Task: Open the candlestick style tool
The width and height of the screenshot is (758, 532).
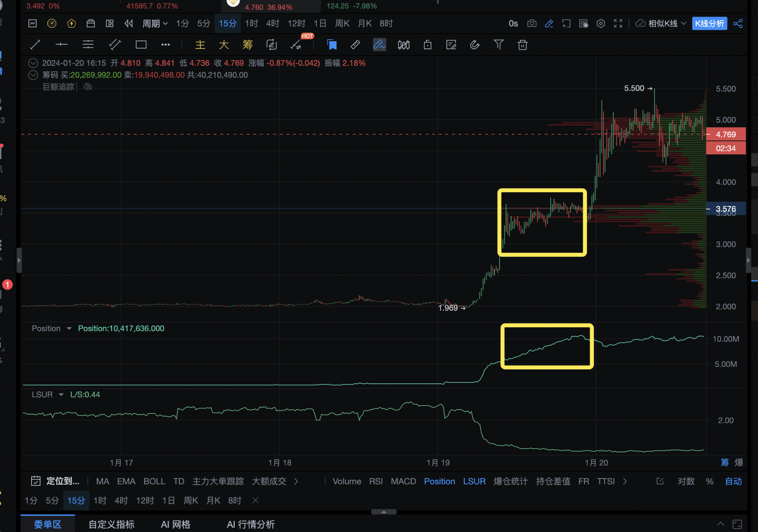Action: [x=404, y=45]
